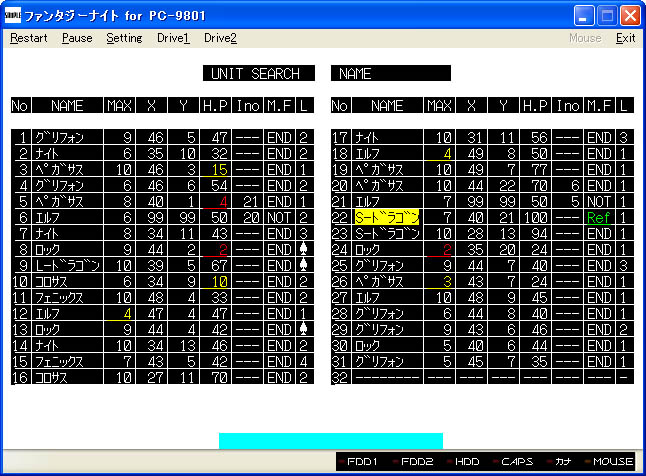Click the right table Ino column header

click(567, 106)
